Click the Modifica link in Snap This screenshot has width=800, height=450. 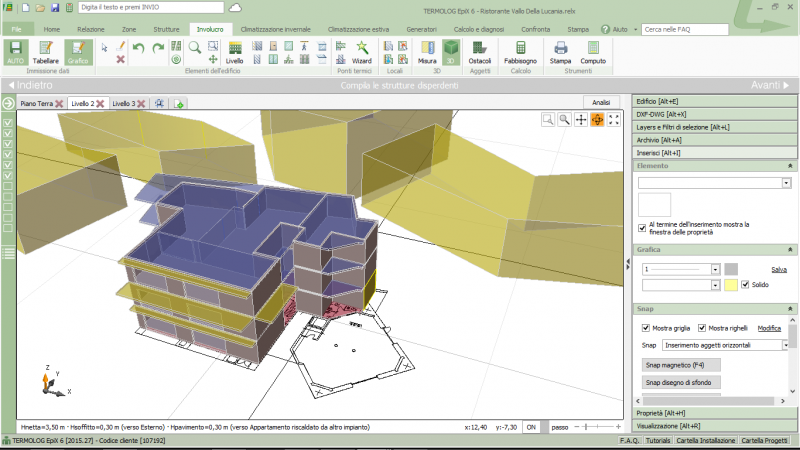point(768,328)
